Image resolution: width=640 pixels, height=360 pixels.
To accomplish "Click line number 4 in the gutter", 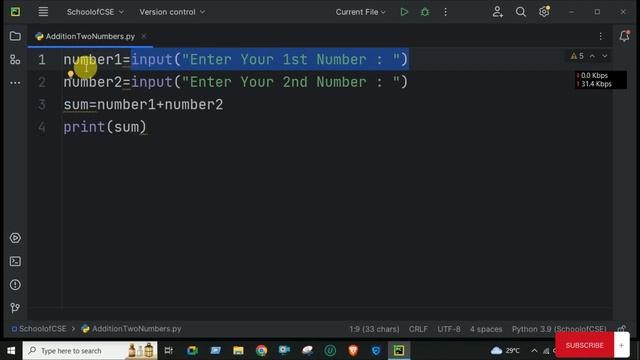I will coord(42,127).
